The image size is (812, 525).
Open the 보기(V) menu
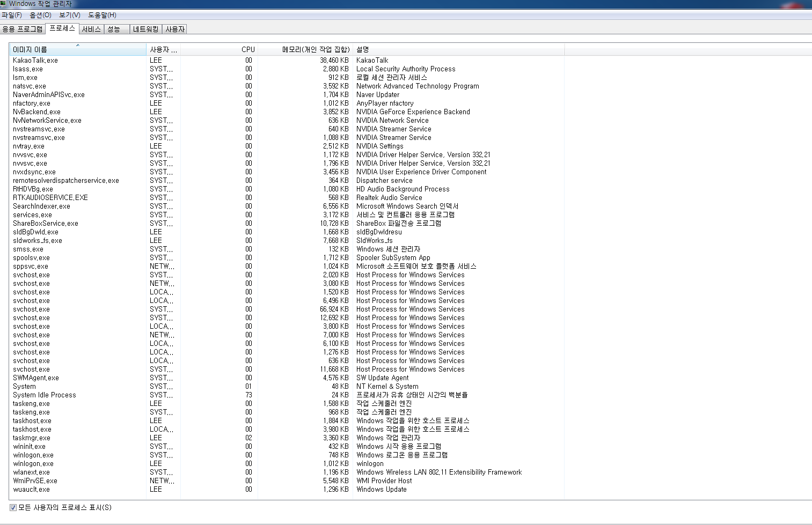point(70,15)
